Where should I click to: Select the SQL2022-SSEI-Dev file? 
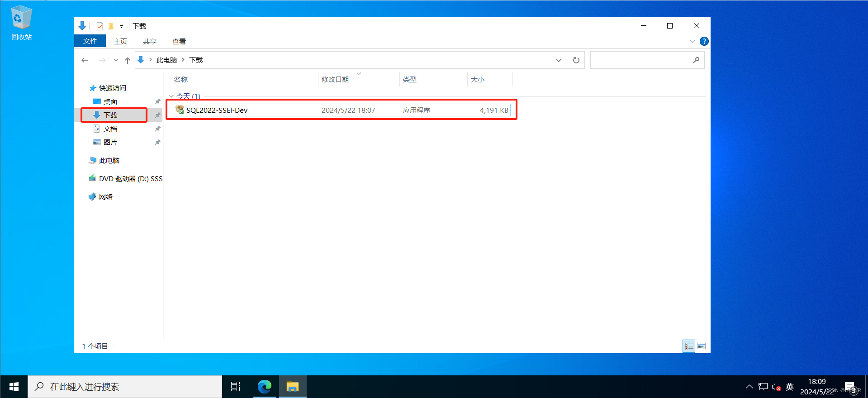pos(342,110)
